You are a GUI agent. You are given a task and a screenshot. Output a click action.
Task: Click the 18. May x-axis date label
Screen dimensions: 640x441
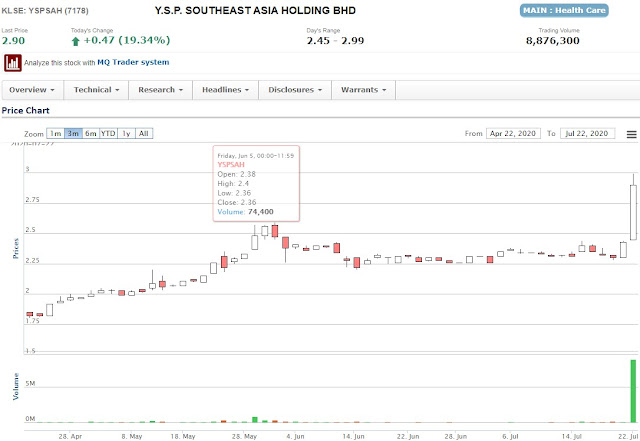(x=183, y=437)
